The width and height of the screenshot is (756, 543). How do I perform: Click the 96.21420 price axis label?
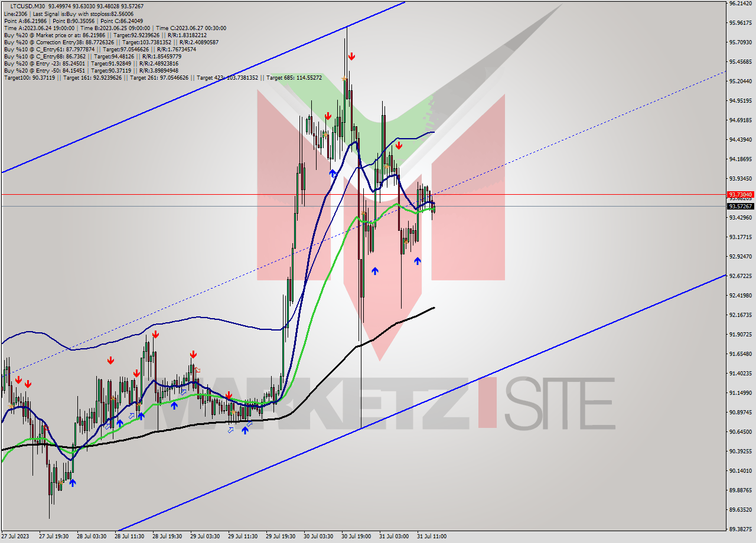(740, 3)
